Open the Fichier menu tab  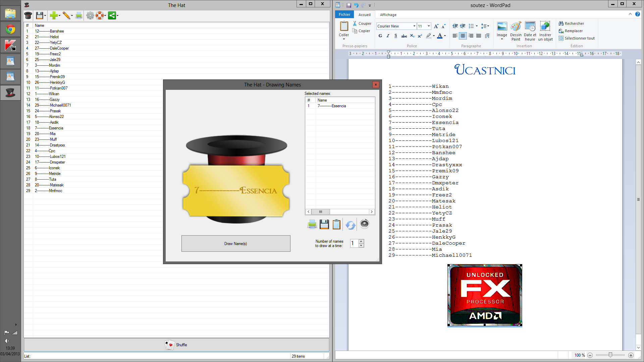coord(344,14)
